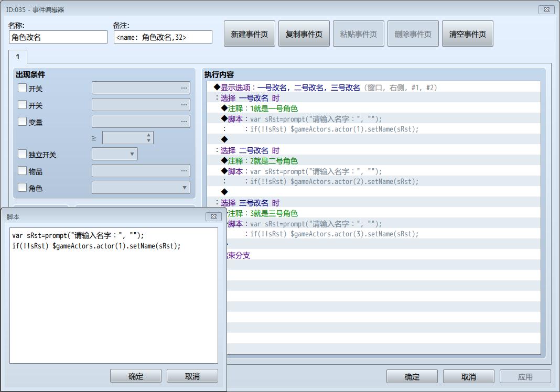This screenshot has height=392, width=560.
Task: Click the 新建事件页 button
Action: pos(250,34)
